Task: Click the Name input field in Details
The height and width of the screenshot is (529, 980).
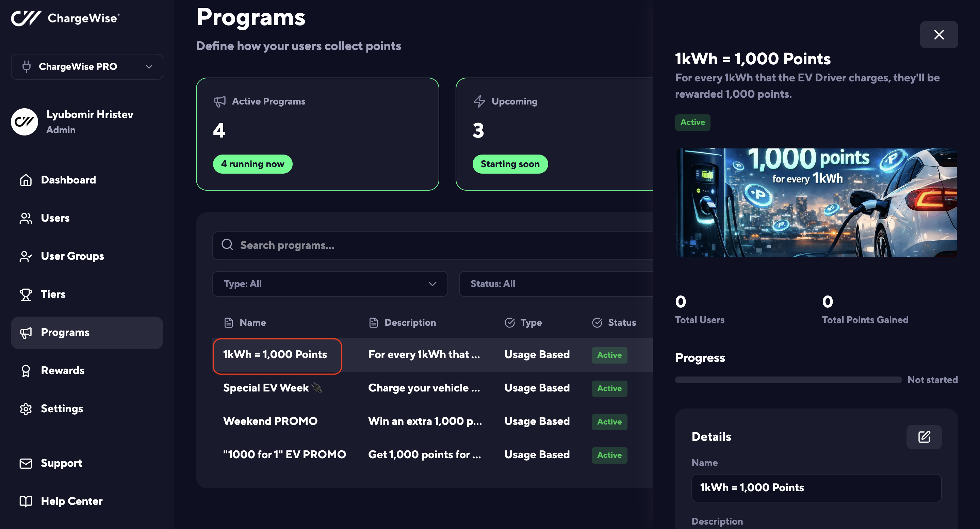Action: (x=816, y=487)
